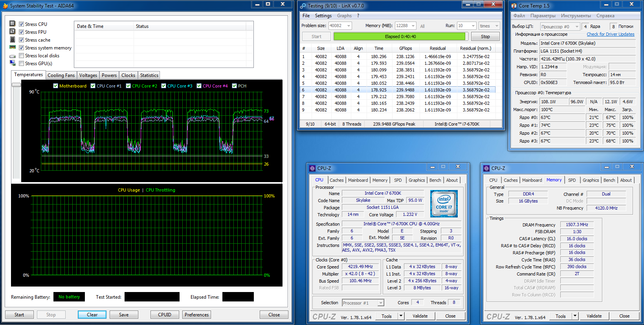Uncheck the Stress system memory checkbox
Viewport: 644px width, 325px height.
click(x=22, y=48)
